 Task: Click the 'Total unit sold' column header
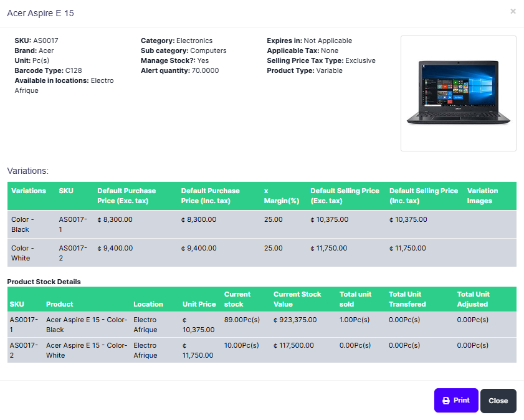pos(355,299)
